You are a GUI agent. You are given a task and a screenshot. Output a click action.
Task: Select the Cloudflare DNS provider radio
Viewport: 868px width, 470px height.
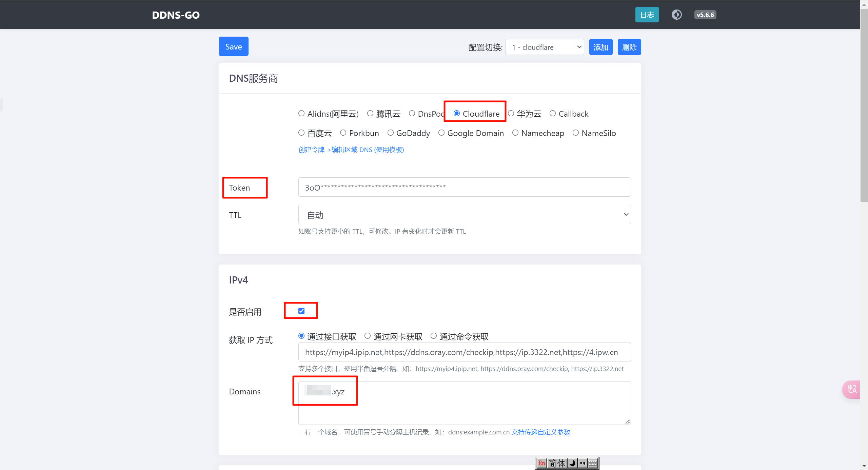(457, 113)
